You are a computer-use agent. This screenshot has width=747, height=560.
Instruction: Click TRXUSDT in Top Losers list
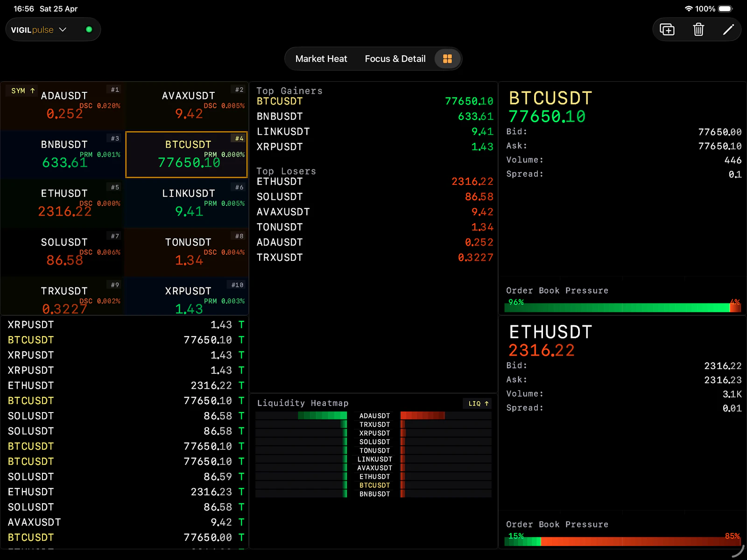point(374,257)
